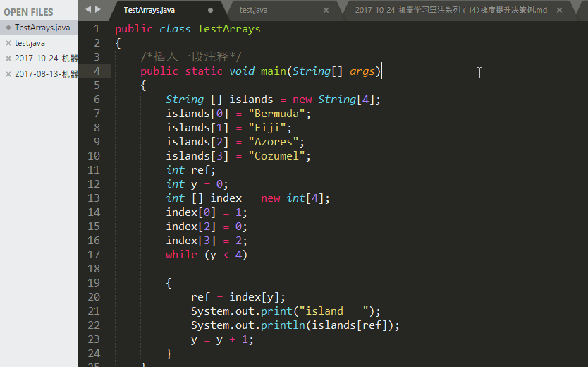
Task: Click the print call on line 21
Action: 286,311
